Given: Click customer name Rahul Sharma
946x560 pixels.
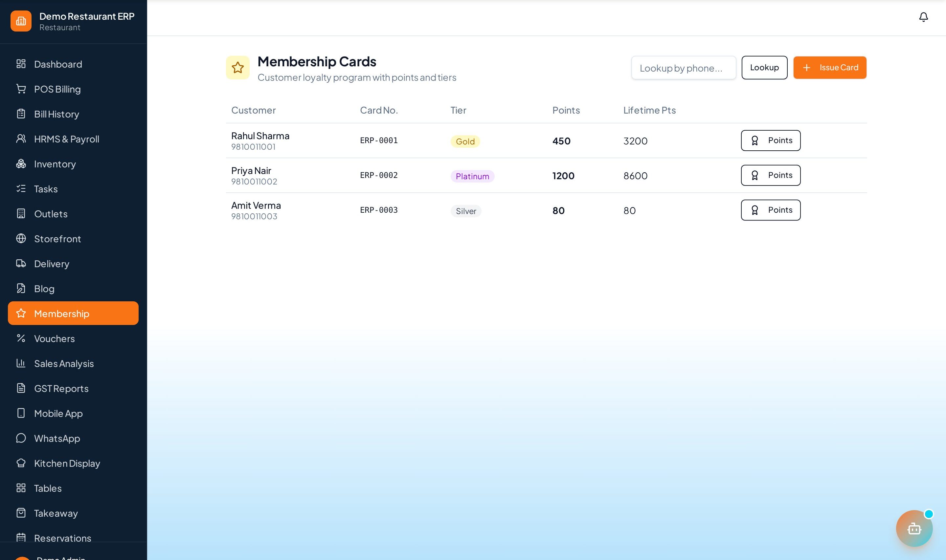Looking at the screenshot, I should pyautogui.click(x=260, y=136).
